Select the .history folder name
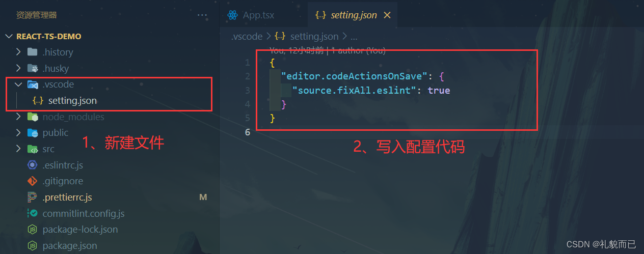 point(58,52)
